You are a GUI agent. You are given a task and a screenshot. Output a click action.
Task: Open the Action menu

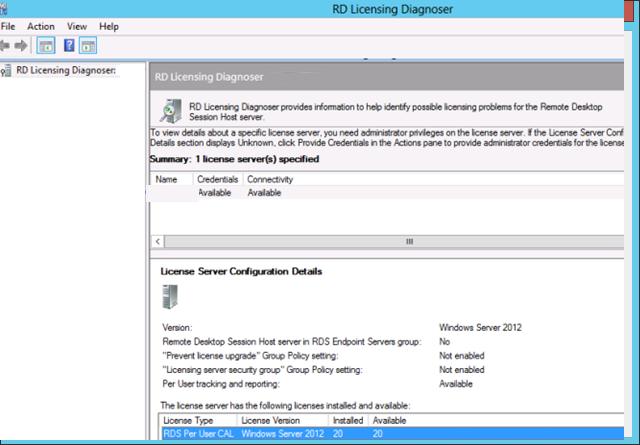41,27
